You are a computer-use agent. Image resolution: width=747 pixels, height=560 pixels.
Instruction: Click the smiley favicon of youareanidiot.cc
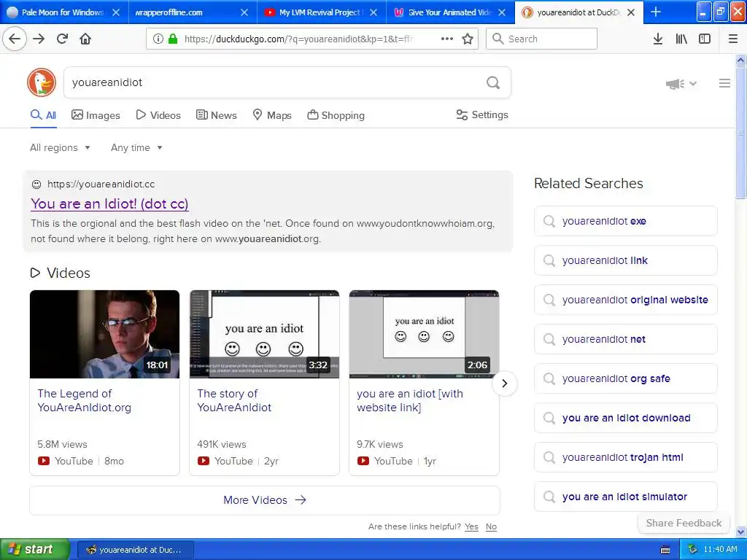(36, 184)
